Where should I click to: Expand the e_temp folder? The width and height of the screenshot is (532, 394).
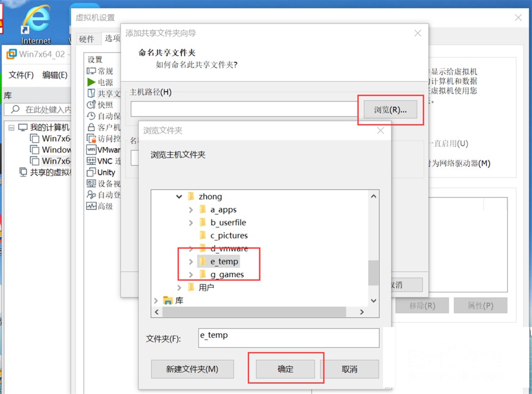coord(191,262)
